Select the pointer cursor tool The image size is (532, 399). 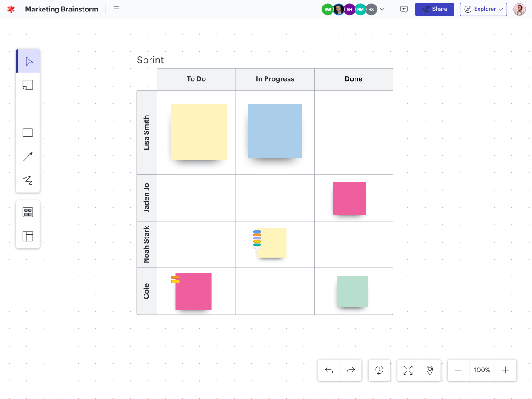tap(28, 61)
